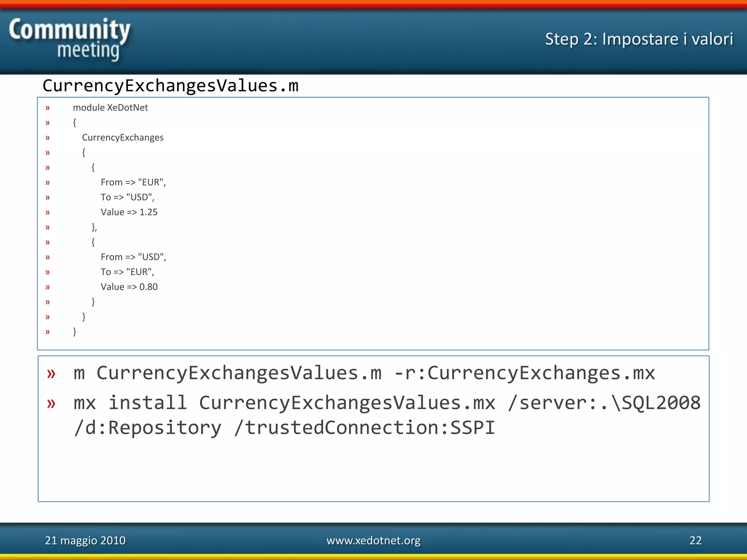The image size is (747, 560).
Task: Select the slide title 'Step 2: Impostare i valori'
Action: [639, 39]
